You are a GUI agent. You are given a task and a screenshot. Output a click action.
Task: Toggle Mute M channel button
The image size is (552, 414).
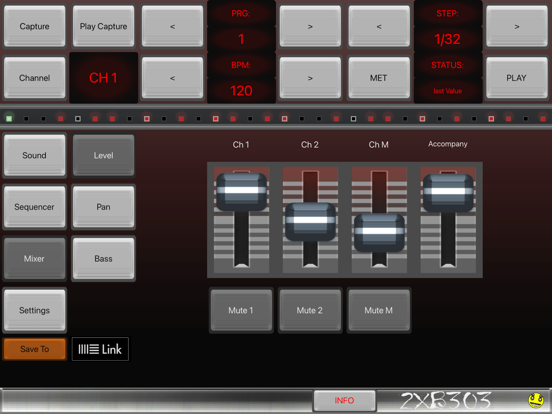[x=379, y=310]
